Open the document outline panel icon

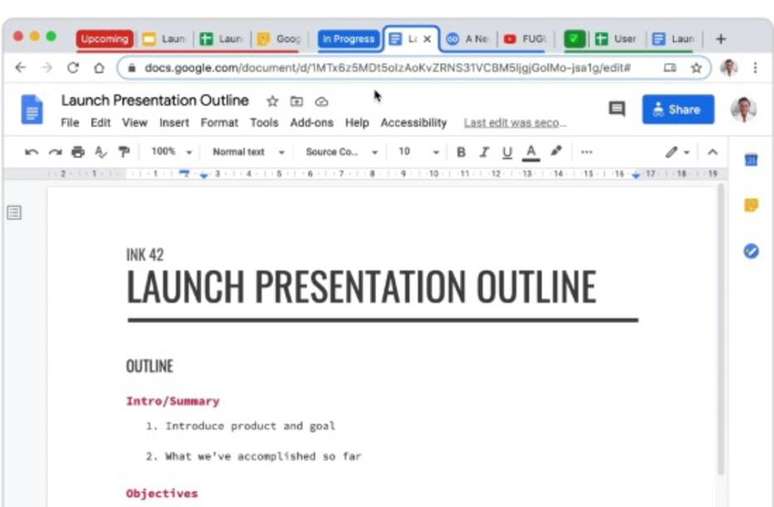(15, 212)
